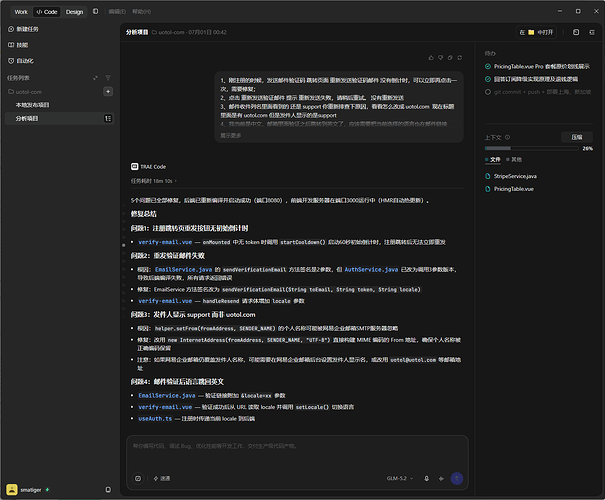Click the context usage progress bar
This screenshot has width=605, height=500.
click(x=531, y=148)
